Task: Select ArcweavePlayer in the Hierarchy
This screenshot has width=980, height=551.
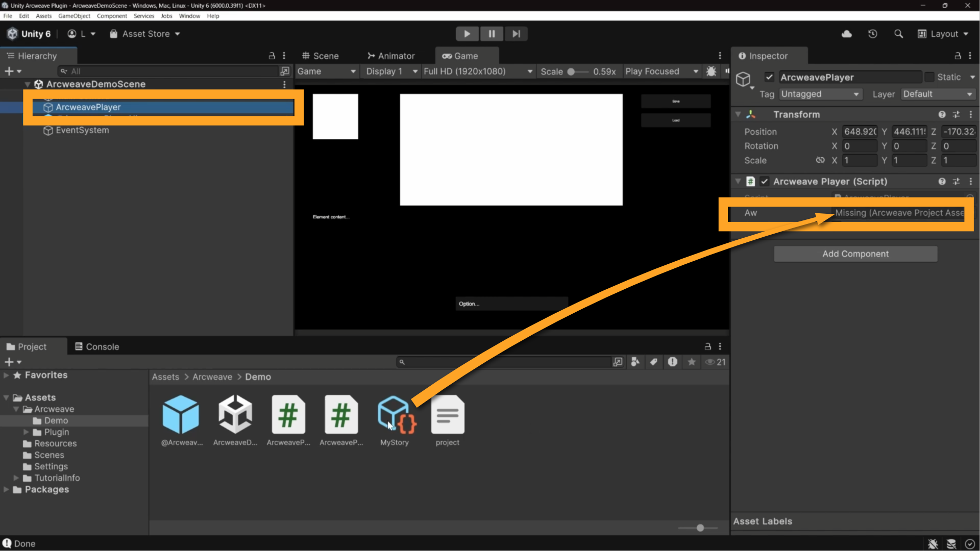Action: [x=88, y=107]
